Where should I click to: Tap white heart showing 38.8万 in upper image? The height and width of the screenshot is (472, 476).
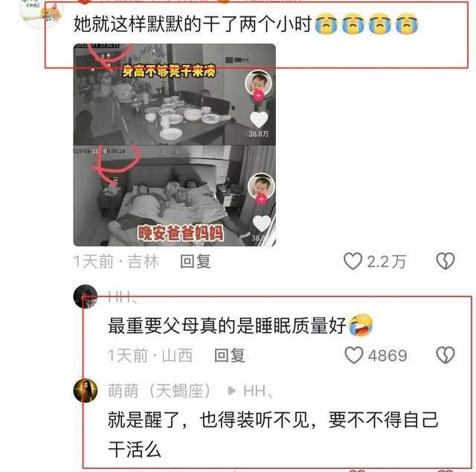coord(259,119)
